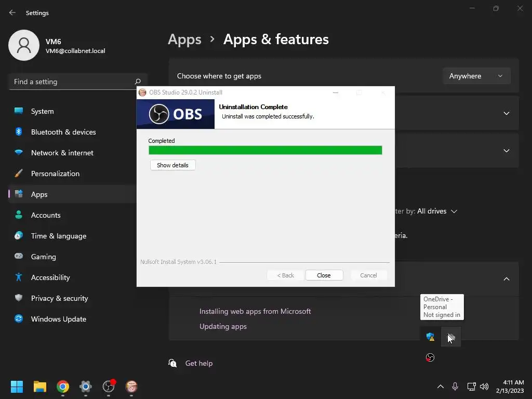This screenshot has width=532, height=399.
Task: Open the Anywhere dropdown for app sources
Action: click(476, 76)
